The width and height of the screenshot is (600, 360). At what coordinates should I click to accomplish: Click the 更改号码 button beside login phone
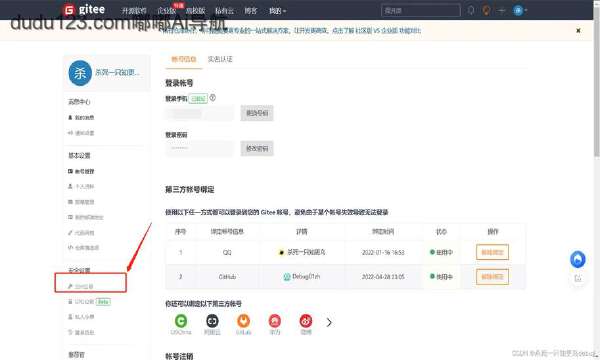[x=257, y=113]
